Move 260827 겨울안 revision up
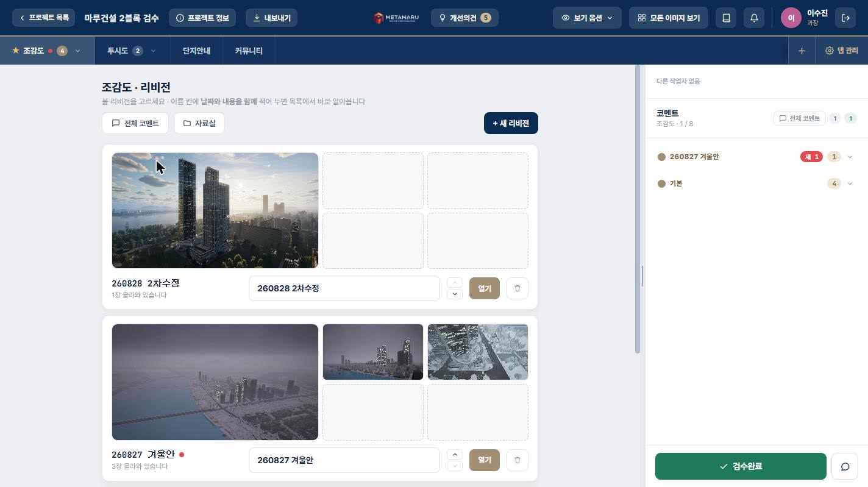Viewport: 868px width, 487px height. pyautogui.click(x=454, y=455)
